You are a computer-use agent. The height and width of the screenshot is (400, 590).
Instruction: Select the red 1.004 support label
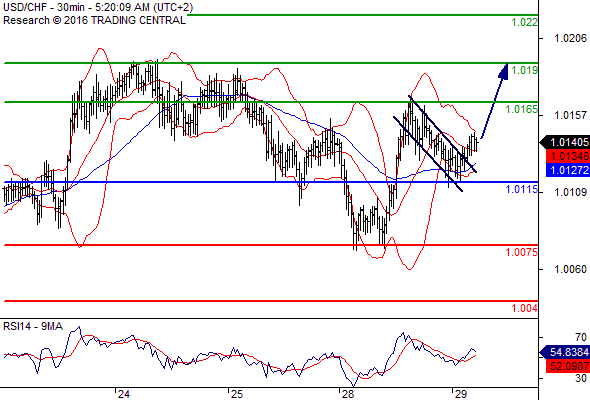pyautogui.click(x=525, y=308)
